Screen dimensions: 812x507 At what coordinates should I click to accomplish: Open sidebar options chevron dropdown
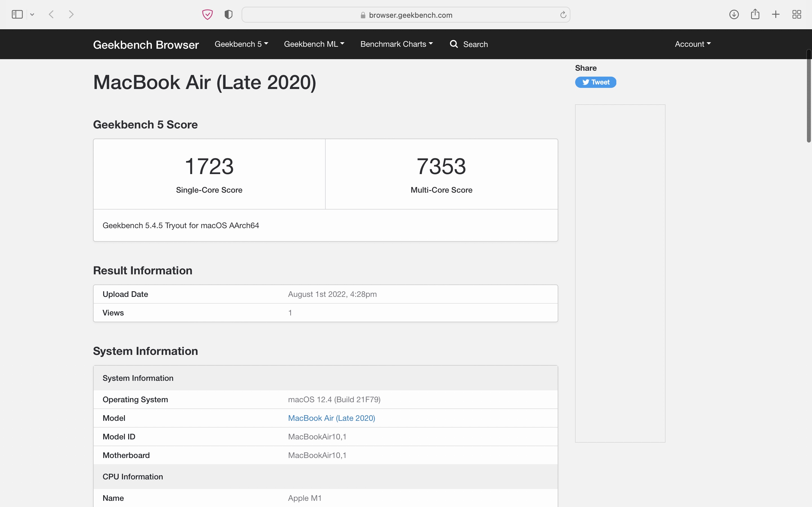click(32, 14)
